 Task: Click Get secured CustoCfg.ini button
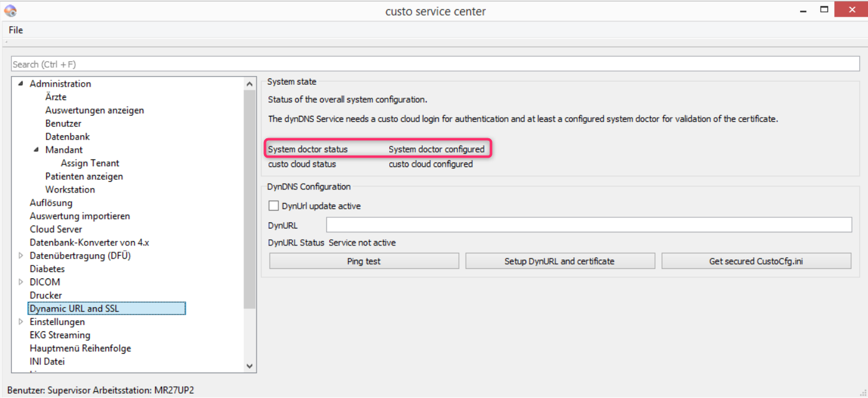coord(756,261)
